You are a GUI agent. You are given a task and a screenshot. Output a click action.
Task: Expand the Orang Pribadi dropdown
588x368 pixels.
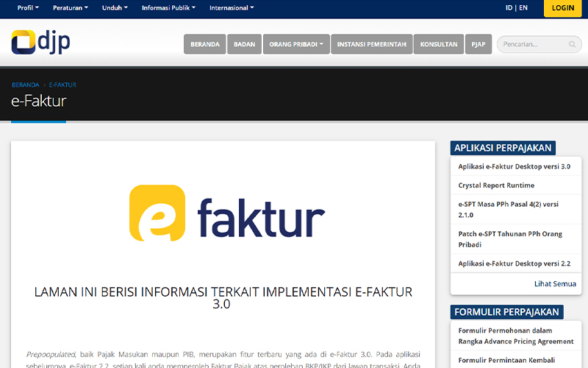click(296, 44)
